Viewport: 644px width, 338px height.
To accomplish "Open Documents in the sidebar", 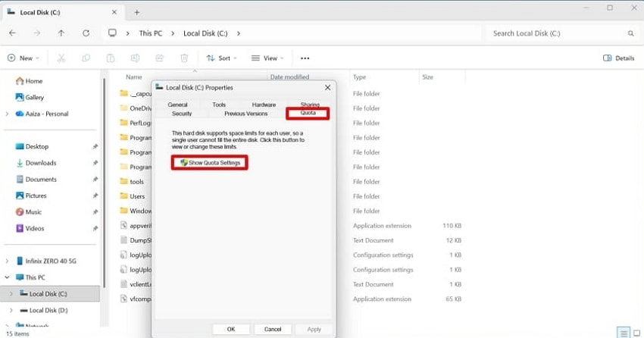I will pos(36,180).
